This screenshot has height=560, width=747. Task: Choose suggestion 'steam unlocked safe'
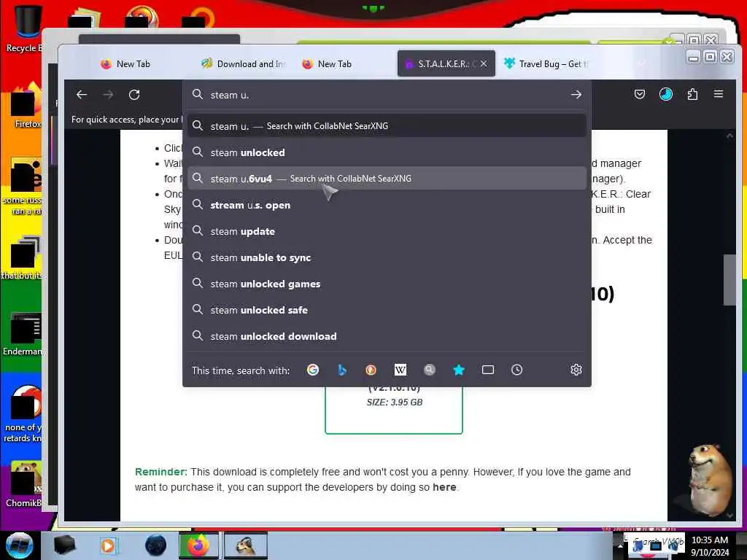(x=387, y=310)
